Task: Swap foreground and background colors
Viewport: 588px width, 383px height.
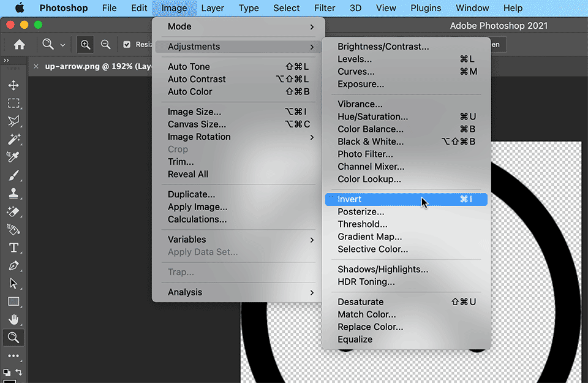Action: tap(19, 372)
